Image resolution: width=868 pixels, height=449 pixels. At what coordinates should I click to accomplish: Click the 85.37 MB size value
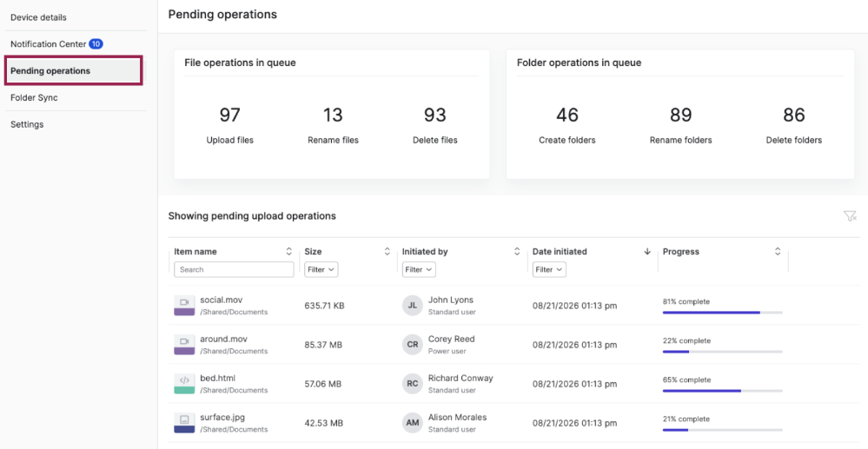point(323,345)
